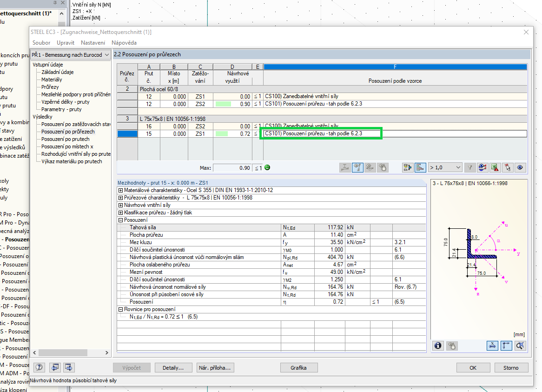Cancel with the Storno button

[511, 368]
